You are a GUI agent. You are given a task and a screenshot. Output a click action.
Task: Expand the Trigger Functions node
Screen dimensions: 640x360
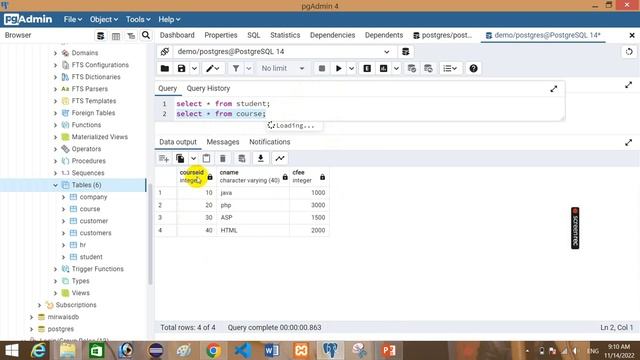pyautogui.click(x=55, y=269)
